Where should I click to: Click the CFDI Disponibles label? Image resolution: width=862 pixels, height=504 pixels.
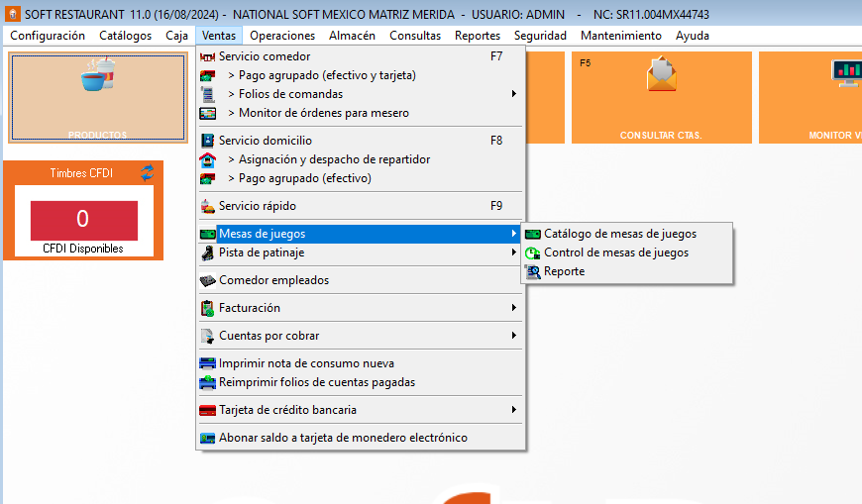pos(83,249)
